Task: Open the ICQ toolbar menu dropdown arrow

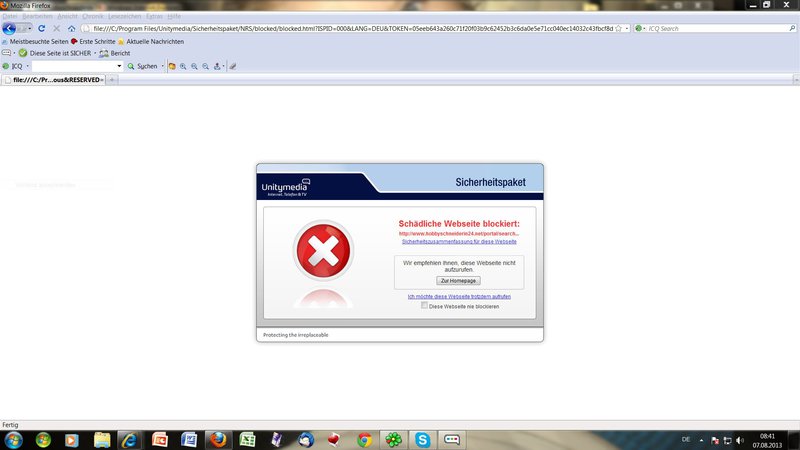Action: point(28,66)
